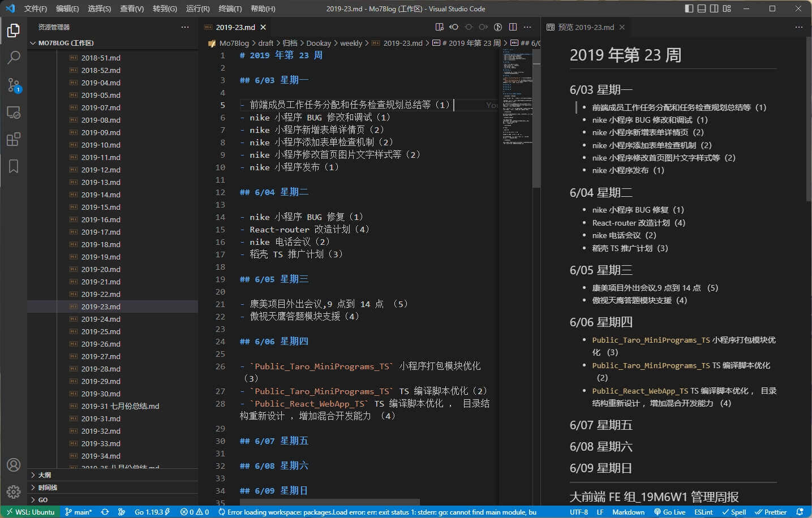Image resolution: width=812 pixels, height=518 pixels.
Task: Open file 2019-31 七月份总结.md in explorer
Action: click(x=113, y=406)
